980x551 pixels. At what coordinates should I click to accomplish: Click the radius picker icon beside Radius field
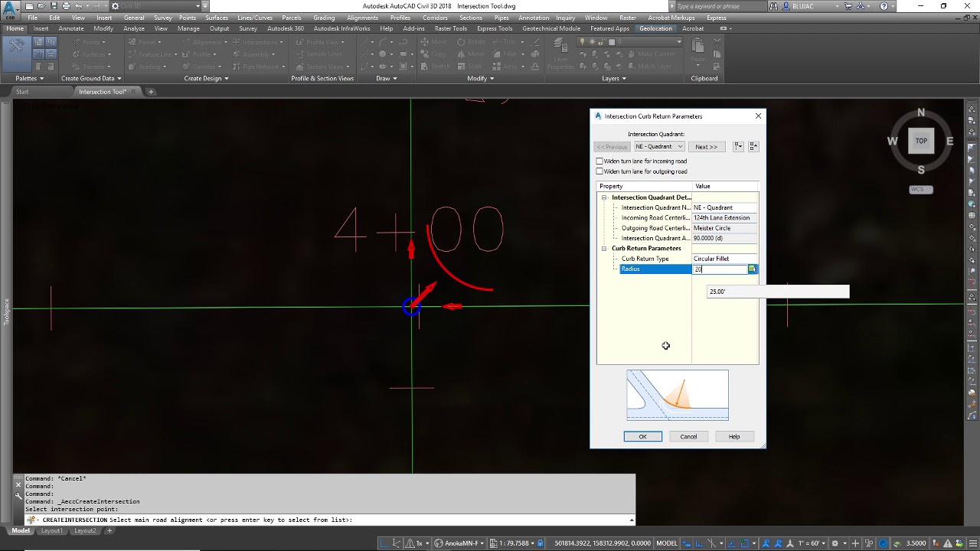[x=752, y=269]
